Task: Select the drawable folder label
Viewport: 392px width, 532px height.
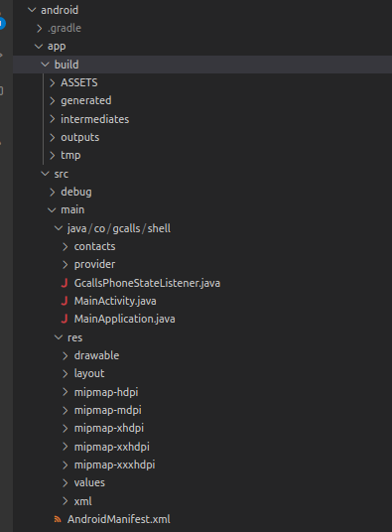Action: 96,355
